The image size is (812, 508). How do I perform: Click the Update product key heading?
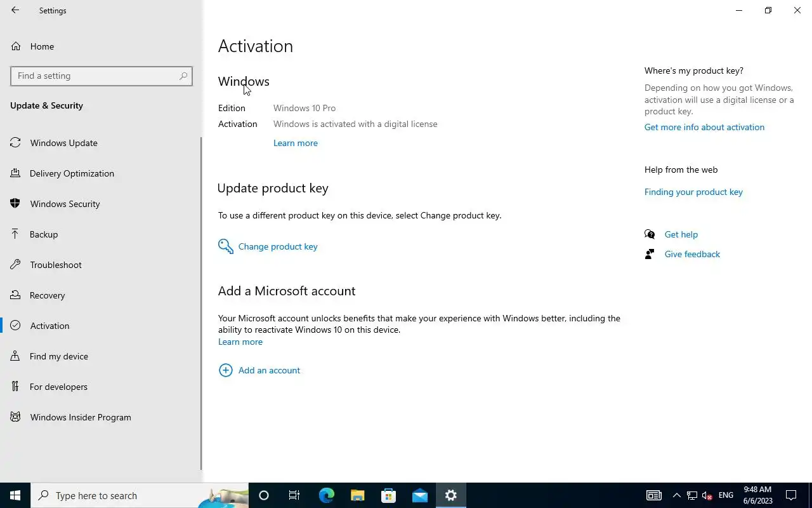[273, 188]
